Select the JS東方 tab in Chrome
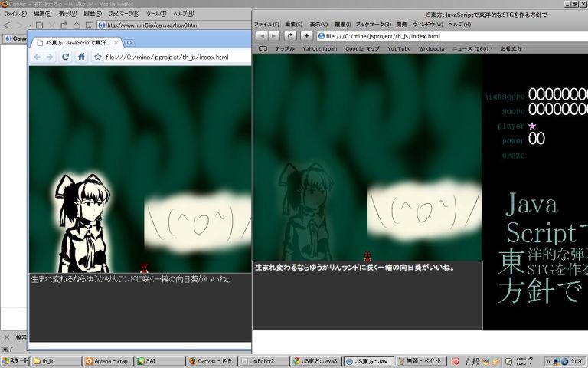This screenshot has height=368, width=588. (77, 43)
